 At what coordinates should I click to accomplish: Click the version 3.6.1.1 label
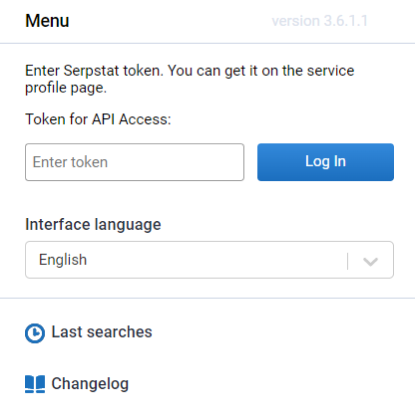(320, 21)
